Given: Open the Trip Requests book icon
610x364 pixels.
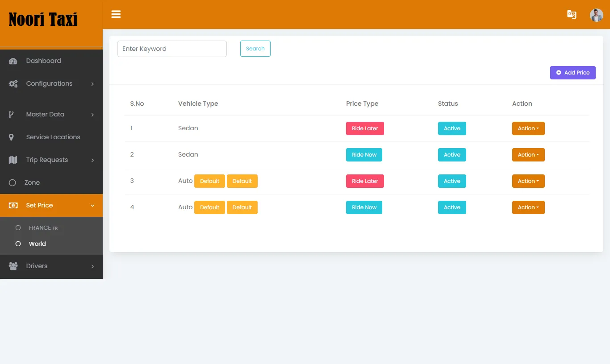Looking at the screenshot, I should point(13,160).
